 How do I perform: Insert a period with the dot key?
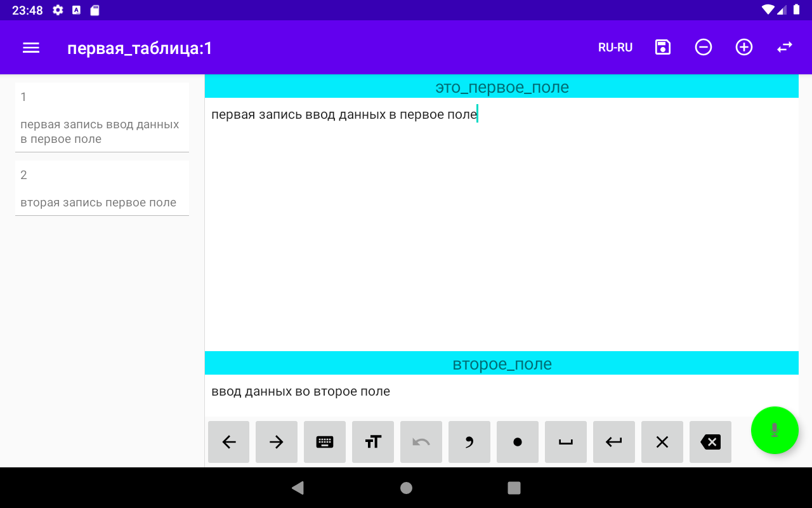518,442
